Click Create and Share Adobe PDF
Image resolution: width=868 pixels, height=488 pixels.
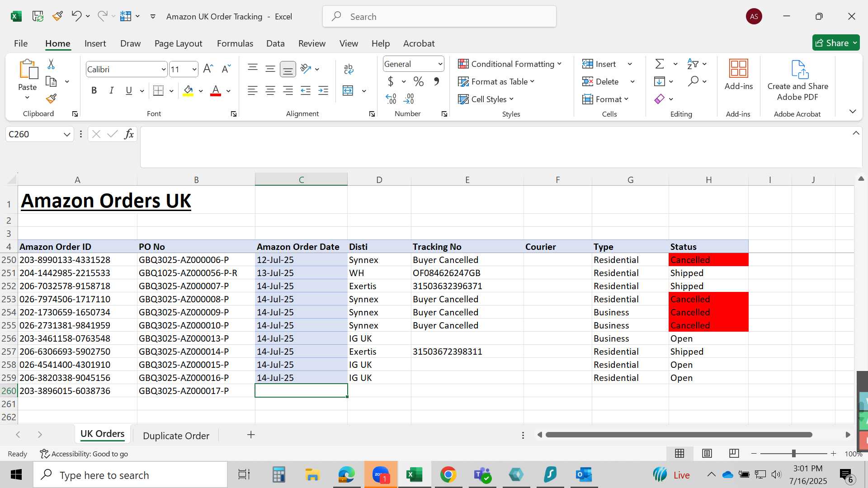[797, 80]
